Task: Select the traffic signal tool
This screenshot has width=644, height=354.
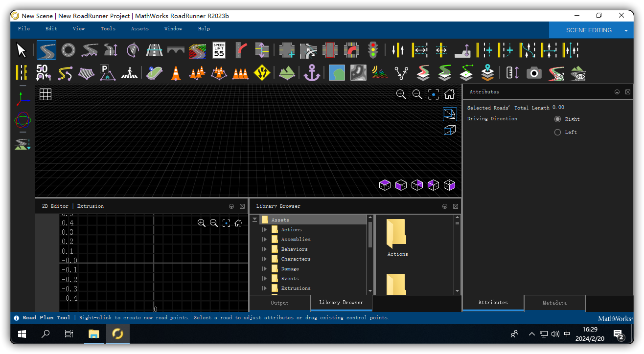Action: (x=374, y=50)
